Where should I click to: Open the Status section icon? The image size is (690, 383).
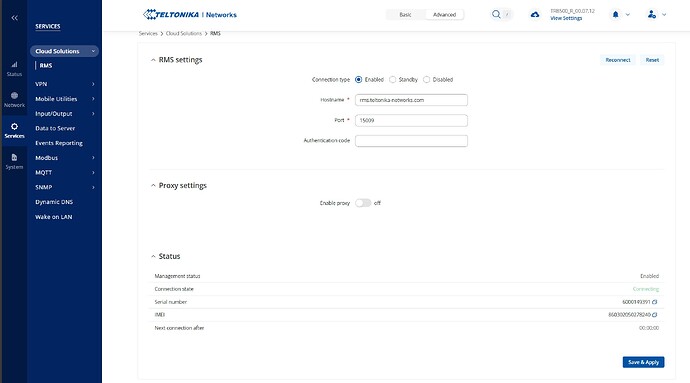(x=15, y=65)
